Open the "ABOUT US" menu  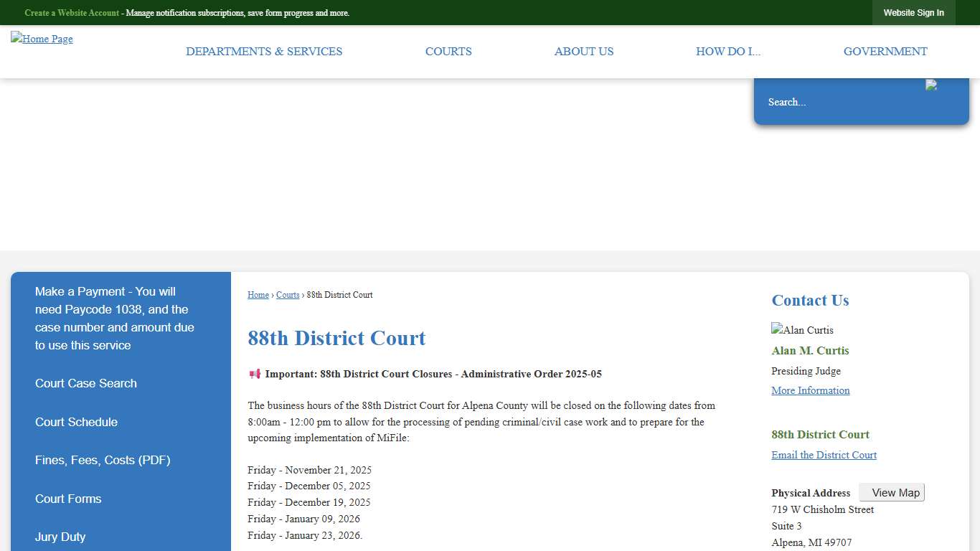583,51
